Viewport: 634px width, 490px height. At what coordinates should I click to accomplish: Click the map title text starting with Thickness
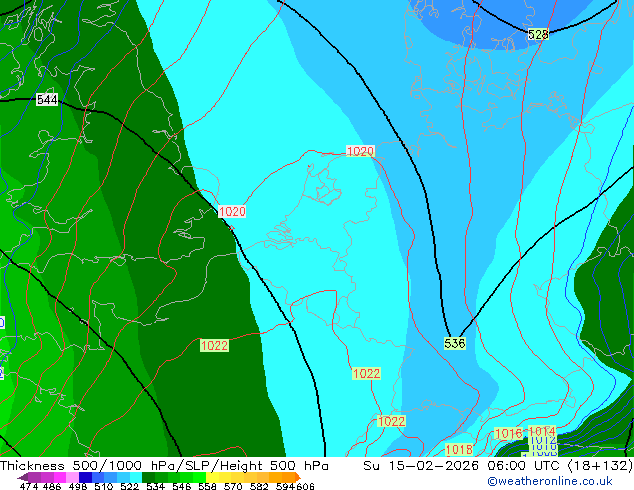pyautogui.click(x=164, y=466)
